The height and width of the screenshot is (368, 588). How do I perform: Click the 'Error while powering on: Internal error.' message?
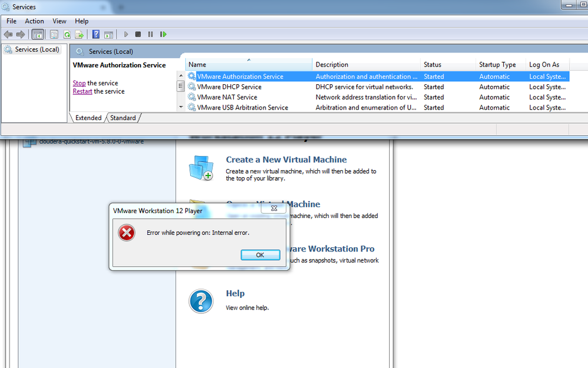[198, 233]
